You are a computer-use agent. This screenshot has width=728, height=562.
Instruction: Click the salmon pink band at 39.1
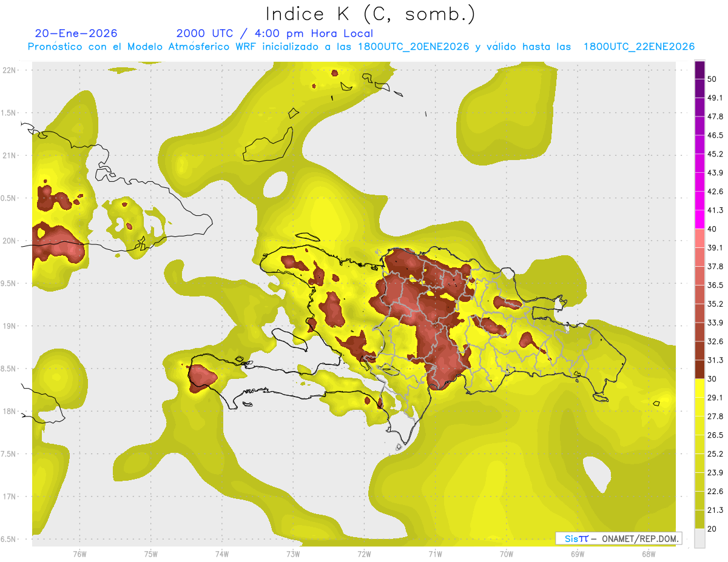point(699,238)
